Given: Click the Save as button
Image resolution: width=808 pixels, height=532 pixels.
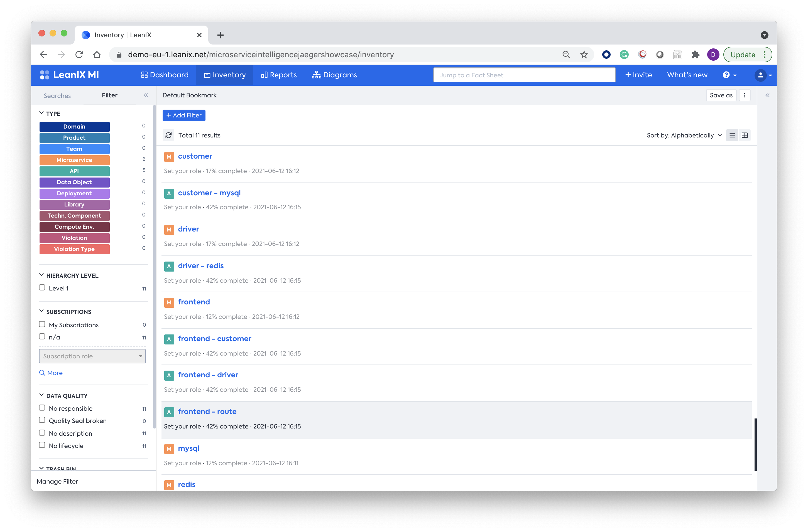Looking at the screenshot, I should click(x=721, y=95).
